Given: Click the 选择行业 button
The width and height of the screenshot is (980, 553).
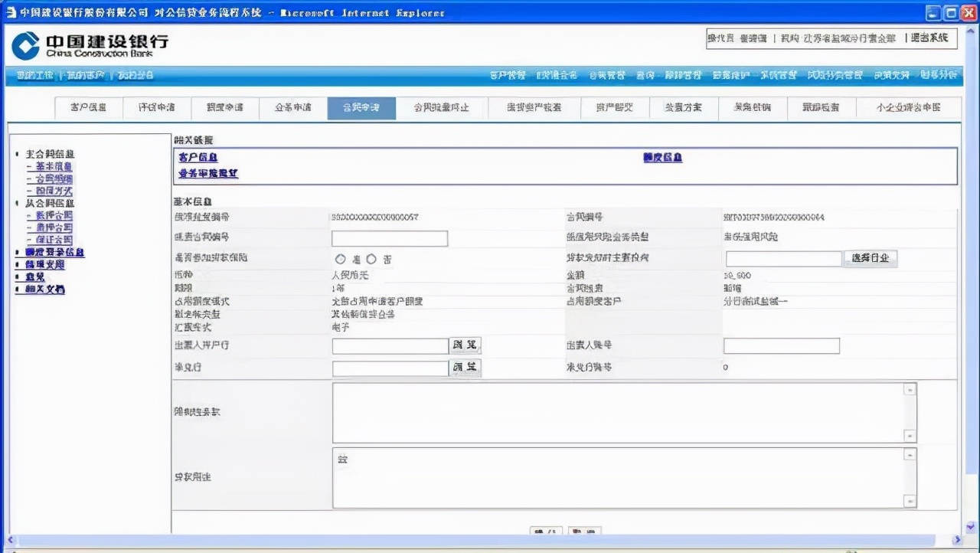Looking at the screenshot, I should tap(870, 259).
